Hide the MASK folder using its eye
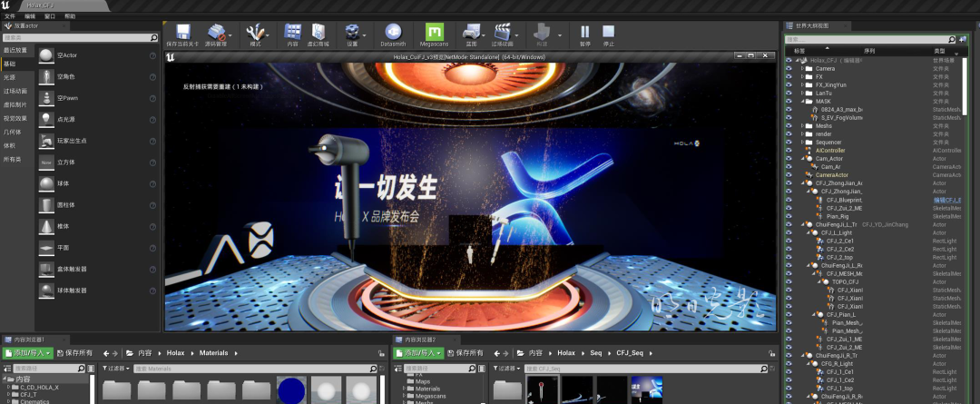This screenshot has height=404, width=980. click(x=789, y=102)
